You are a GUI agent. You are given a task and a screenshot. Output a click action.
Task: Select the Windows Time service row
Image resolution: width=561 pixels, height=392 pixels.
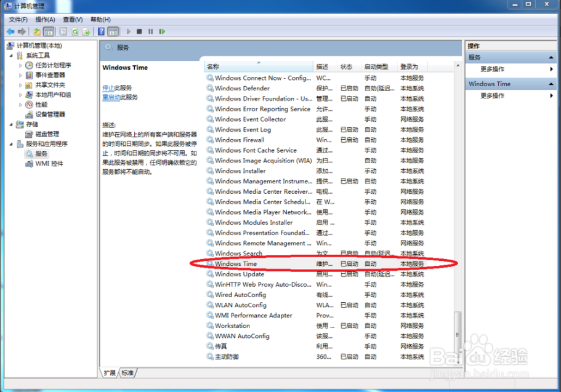(315, 264)
